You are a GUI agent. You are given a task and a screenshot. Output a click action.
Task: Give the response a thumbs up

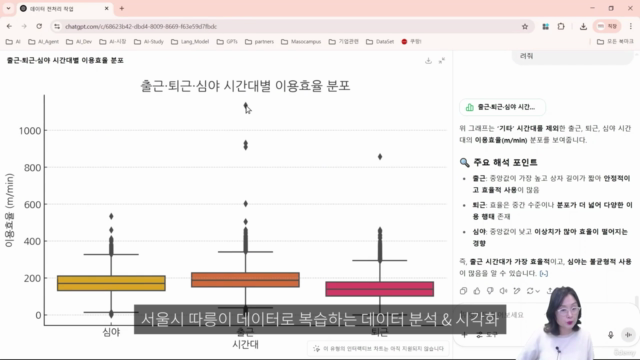(x=477, y=291)
